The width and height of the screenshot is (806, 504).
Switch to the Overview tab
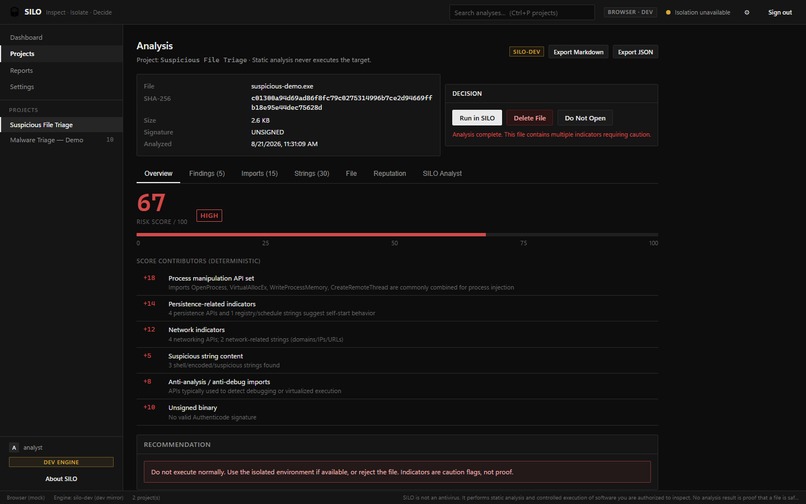pyautogui.click(x=158, y=173)
